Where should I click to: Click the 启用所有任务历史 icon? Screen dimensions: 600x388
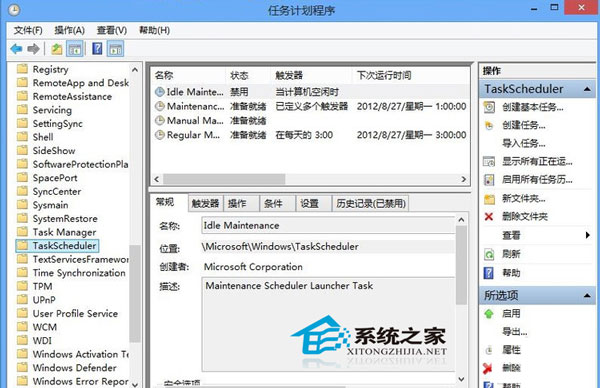489,179
